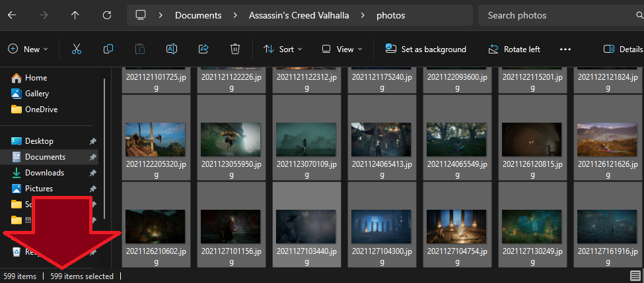This screenshot has width=644, height=283.
Task: Expand the chevron after Assassin's Creed Valhalla
Action: [x=363, y=16]
